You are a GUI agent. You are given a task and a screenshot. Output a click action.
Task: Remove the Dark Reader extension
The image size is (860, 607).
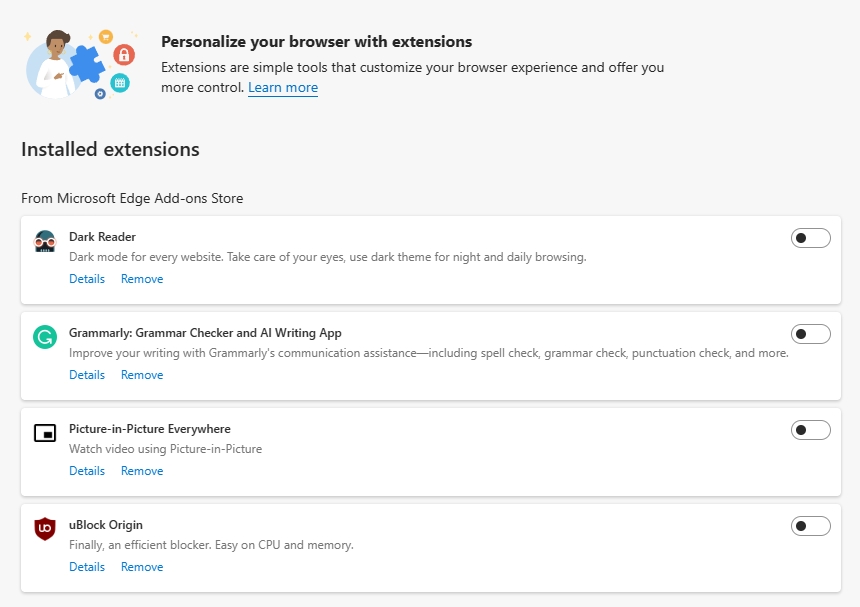(142, 279)
